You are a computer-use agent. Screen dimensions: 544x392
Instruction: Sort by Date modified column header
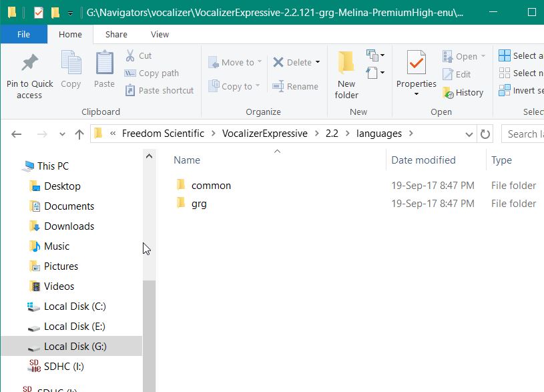(x=423, y=160)
